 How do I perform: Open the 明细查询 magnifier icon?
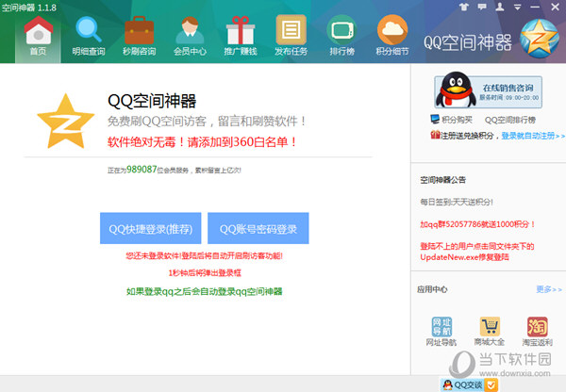pos(89,36)
